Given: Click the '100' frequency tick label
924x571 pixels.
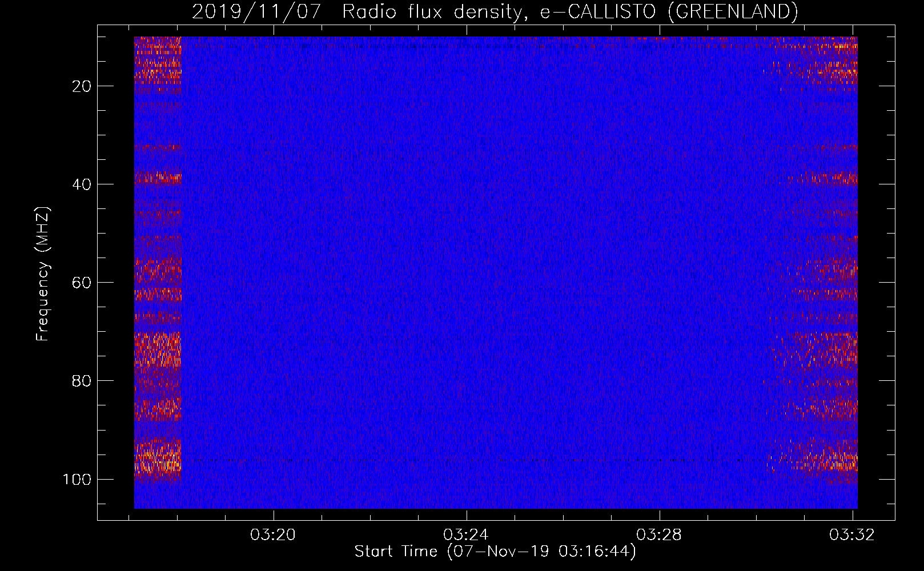Looking at the screenshot, I should coord(77,479).
